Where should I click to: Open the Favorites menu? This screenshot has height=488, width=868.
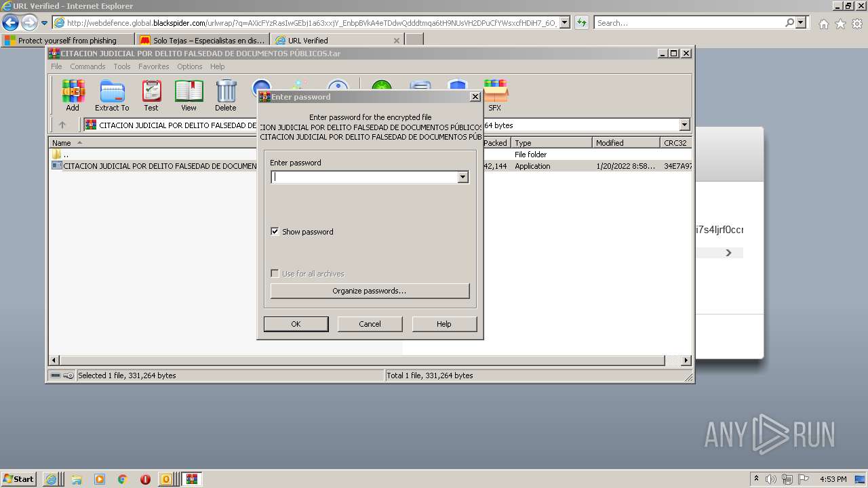click(154, 66)
